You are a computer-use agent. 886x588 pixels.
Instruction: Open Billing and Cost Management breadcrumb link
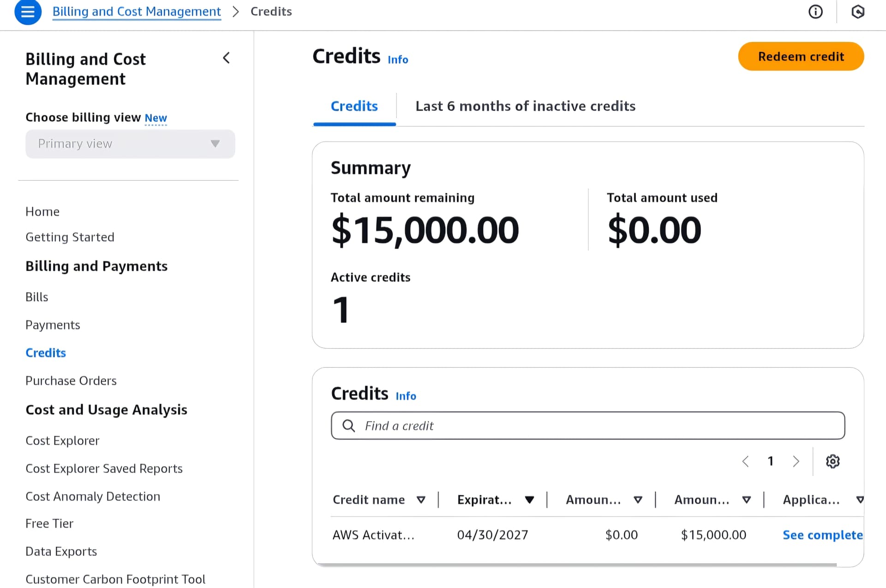pyautogui.click(x=137, y=12)
